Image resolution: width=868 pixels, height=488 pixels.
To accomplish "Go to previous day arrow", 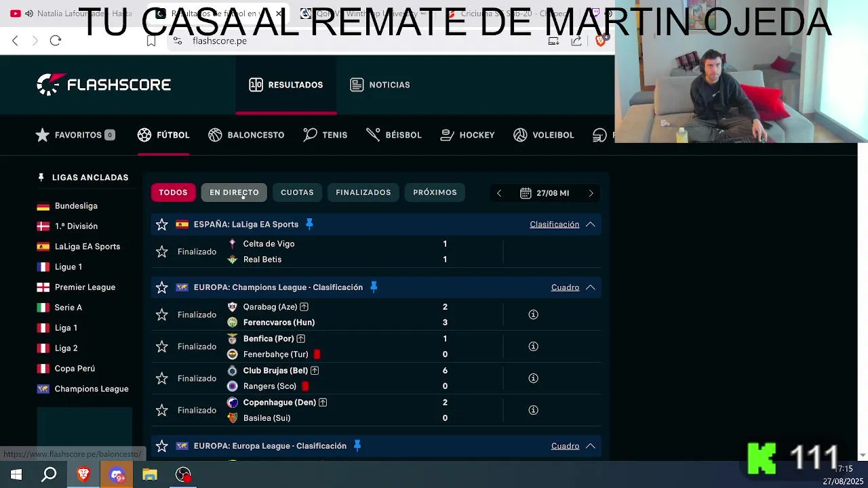I will click(499, 193).
